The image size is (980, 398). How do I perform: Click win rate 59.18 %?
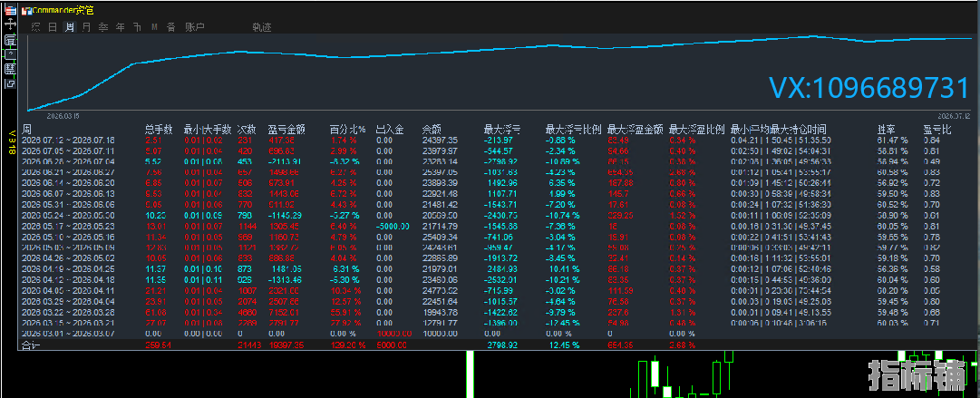pos(891,257)
